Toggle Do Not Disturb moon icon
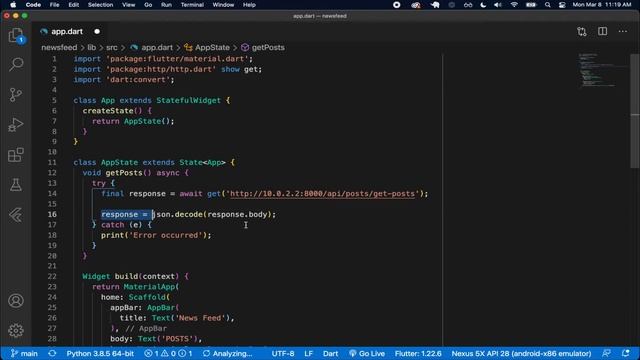 [483, 5]
